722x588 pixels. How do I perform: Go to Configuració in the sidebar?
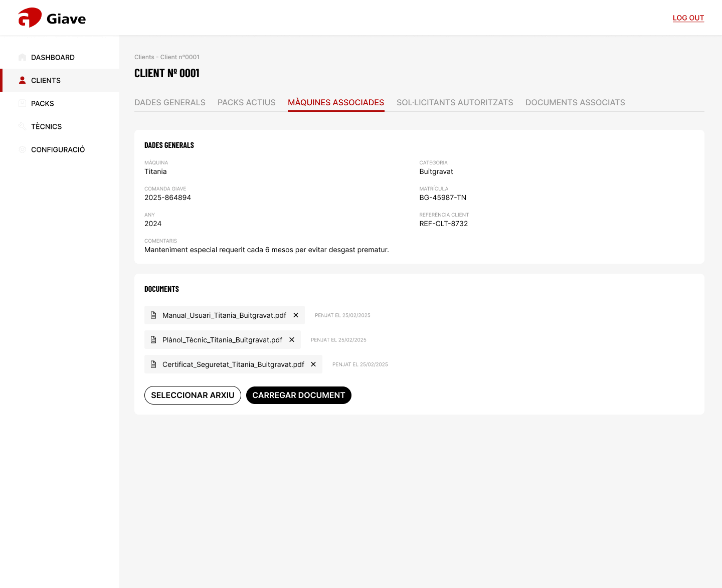point(60,149)
